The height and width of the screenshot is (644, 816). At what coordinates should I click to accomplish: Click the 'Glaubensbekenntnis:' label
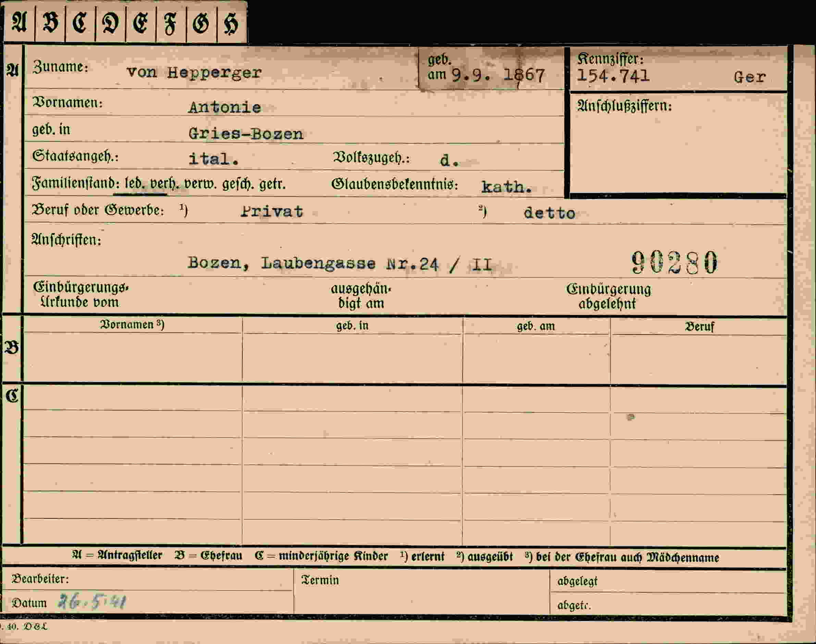point(395,184)
